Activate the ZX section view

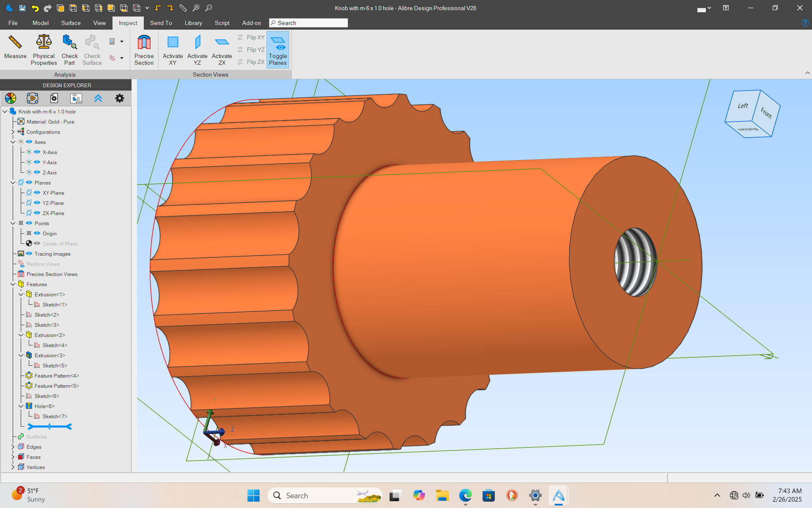tap(222, 50)
